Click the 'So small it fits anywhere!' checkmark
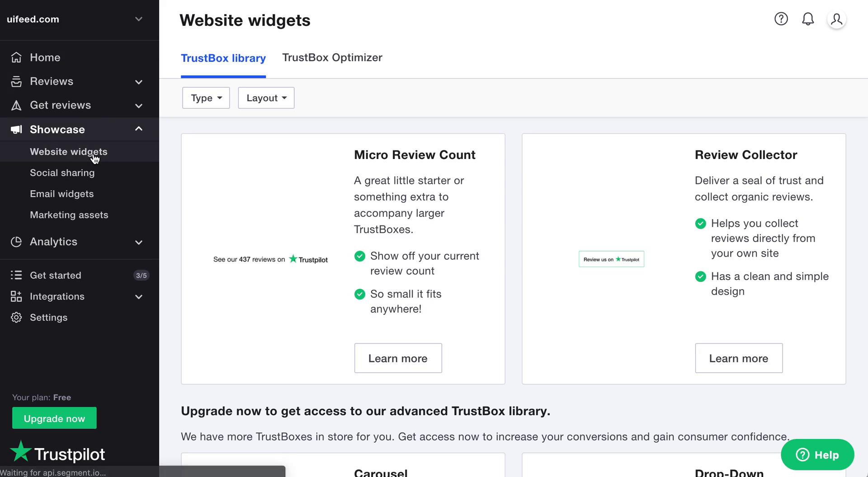The image size is (868, 477). (x=360, y=294)
